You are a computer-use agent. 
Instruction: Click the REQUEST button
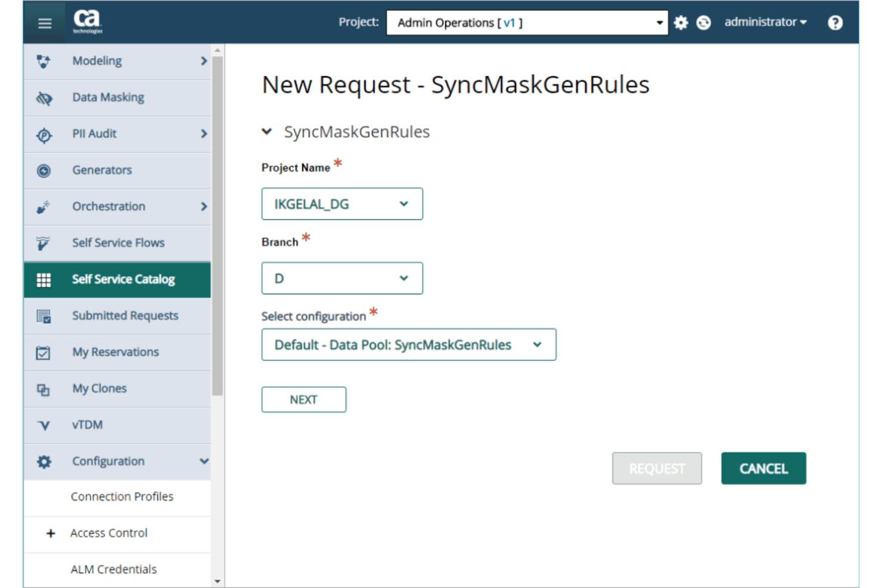pos(657,468)
